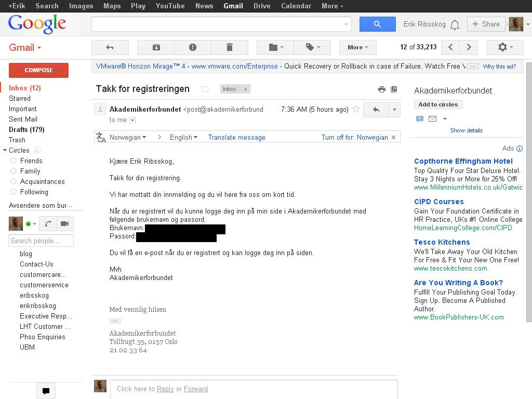The height and width of the screenshot is (399, 532).
Task: Open the More actions dropdown in toolbar
Action: (357, 47)
